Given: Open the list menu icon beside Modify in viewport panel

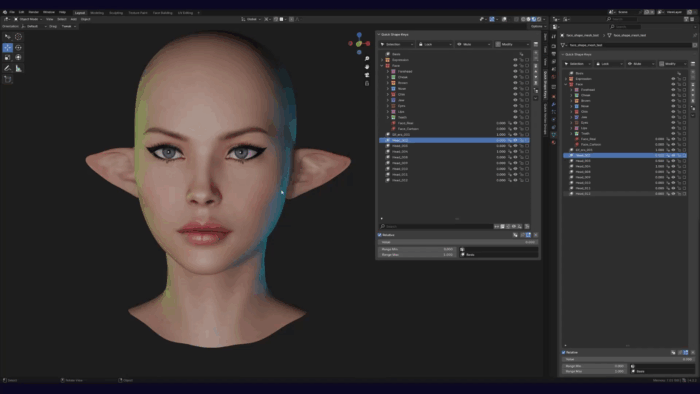Looking at the screenshot, I should pos(536,44).
